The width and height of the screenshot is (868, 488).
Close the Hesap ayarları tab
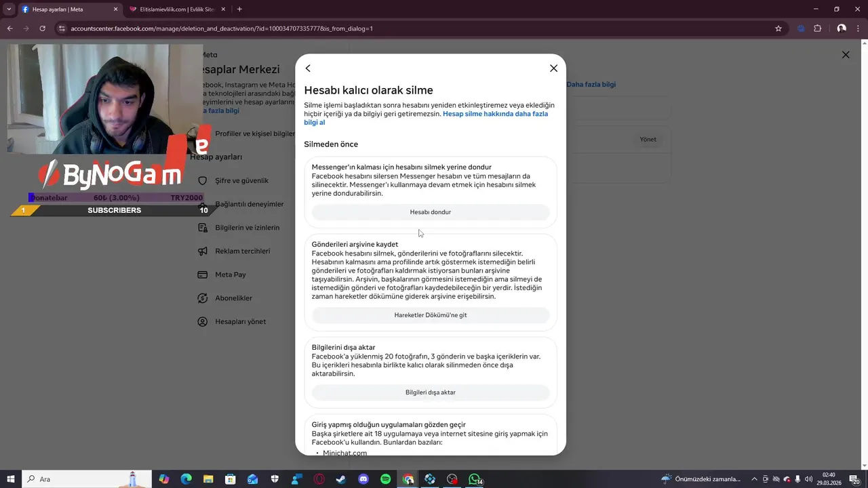coord(115,9)
